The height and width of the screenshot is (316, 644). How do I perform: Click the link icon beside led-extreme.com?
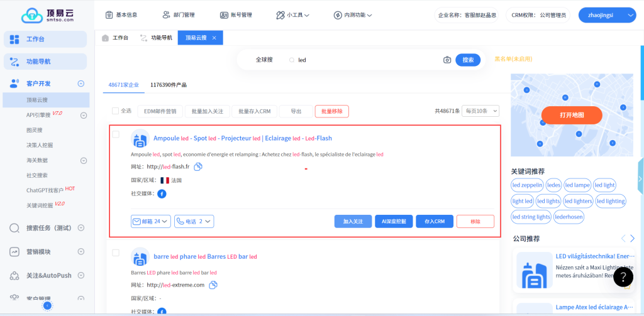pos(213,285)
